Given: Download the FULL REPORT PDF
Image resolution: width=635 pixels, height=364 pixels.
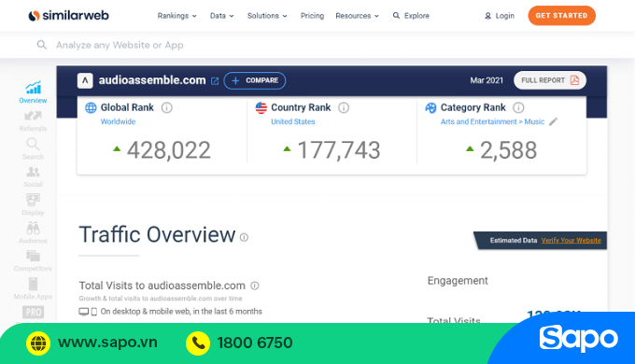Looking at the screenshot, I should 549,80.
